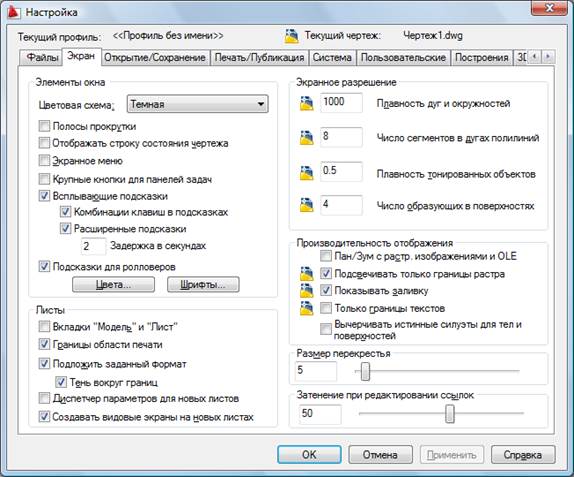Click the drawing icon beside Число сегментов в дугах полилиний

pyautogui.click(x=306, y=138)
